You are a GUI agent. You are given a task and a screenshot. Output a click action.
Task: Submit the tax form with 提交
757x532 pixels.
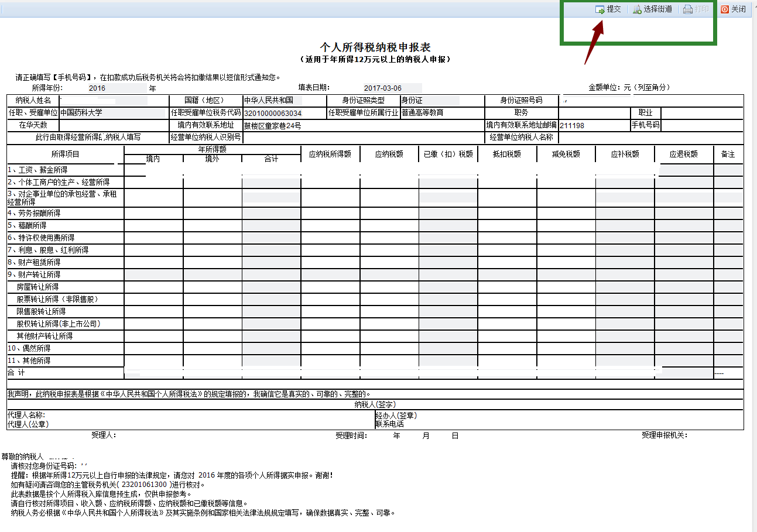[x=608, y=9]
